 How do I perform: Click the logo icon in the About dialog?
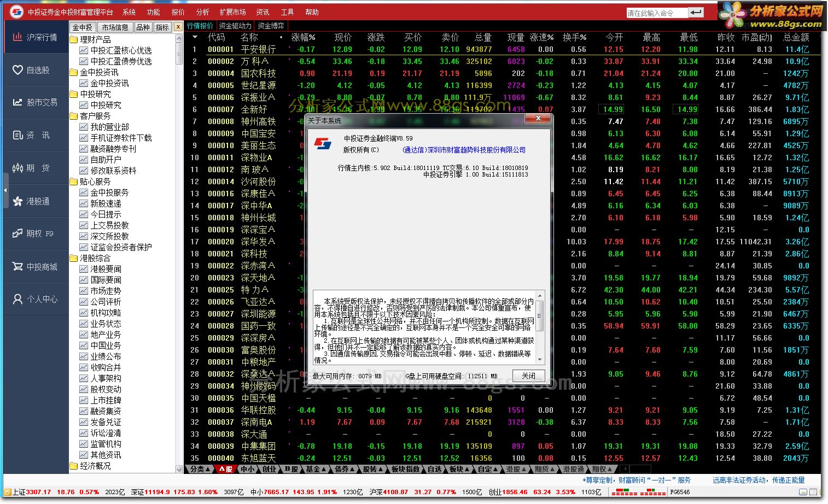[x=323, y=144]
